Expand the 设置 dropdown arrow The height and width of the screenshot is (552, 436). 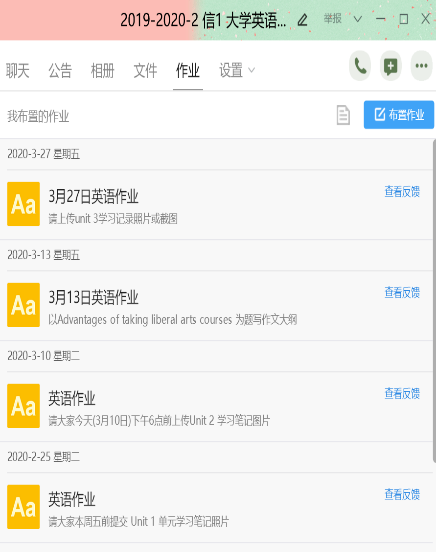coord(251,70)
